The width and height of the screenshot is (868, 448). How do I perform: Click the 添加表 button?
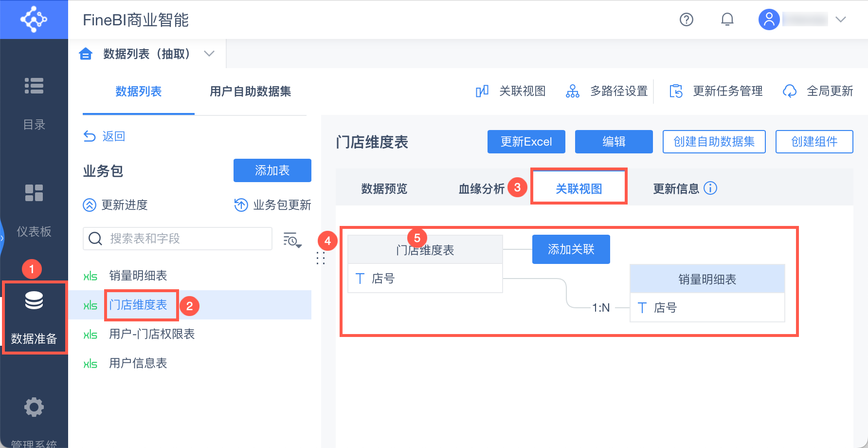[x=272, y=170]
